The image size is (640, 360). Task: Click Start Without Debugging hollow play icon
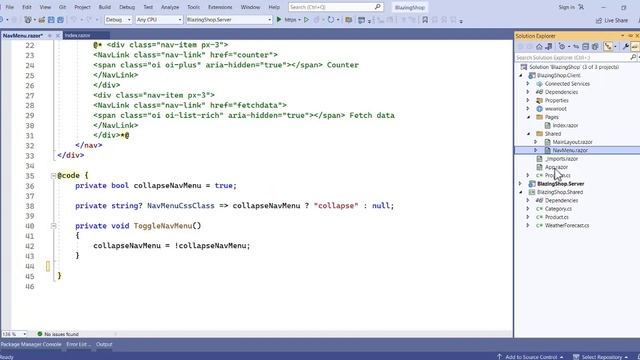pos(306,20)
